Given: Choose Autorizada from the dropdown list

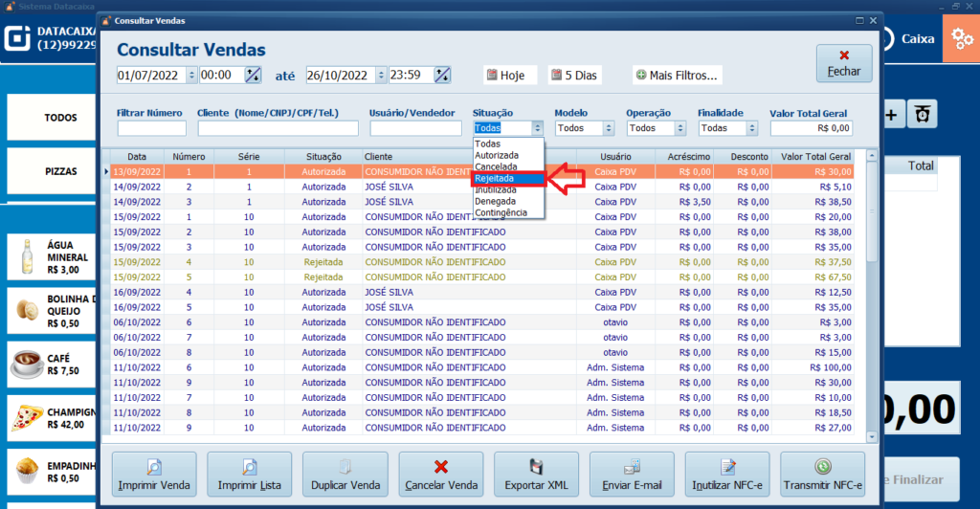Looking at the screenshot, I should [497, 155].
